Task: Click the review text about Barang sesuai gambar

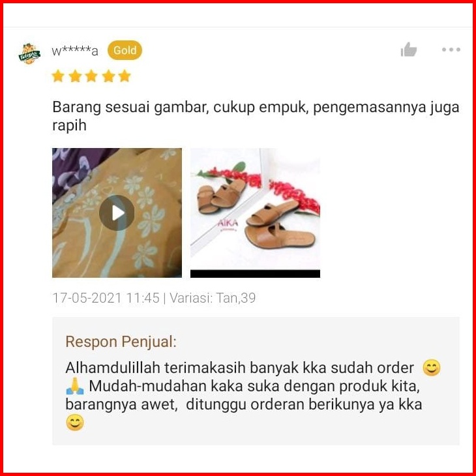Action: point(256,116)
